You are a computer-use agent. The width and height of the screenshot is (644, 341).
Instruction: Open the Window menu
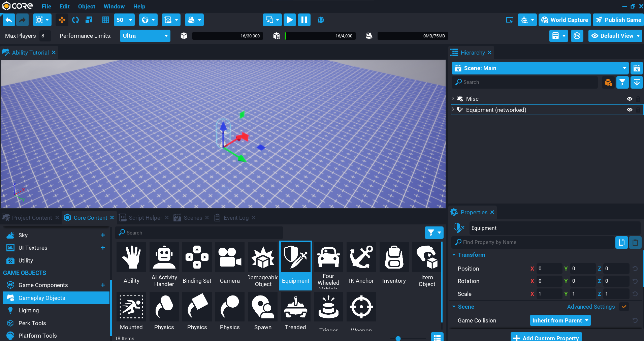(114, 6)
